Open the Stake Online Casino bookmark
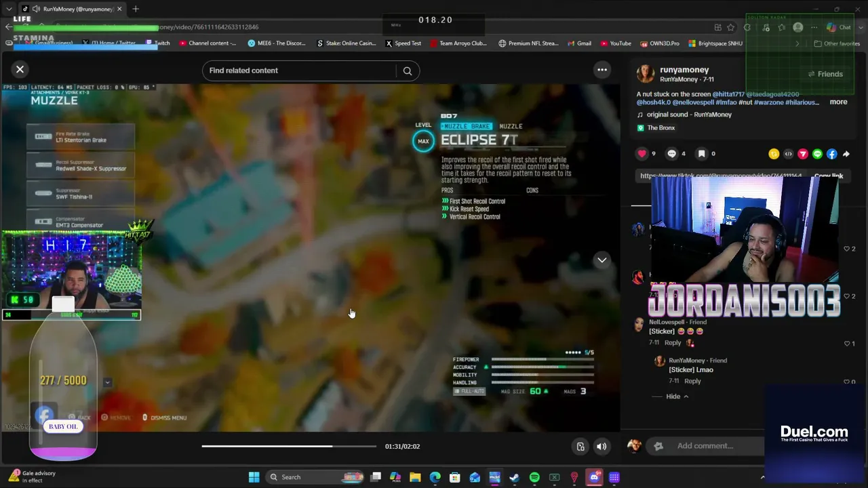Viewport: 868px width, 488px height. pyautogui.click(x=346, y=43)
